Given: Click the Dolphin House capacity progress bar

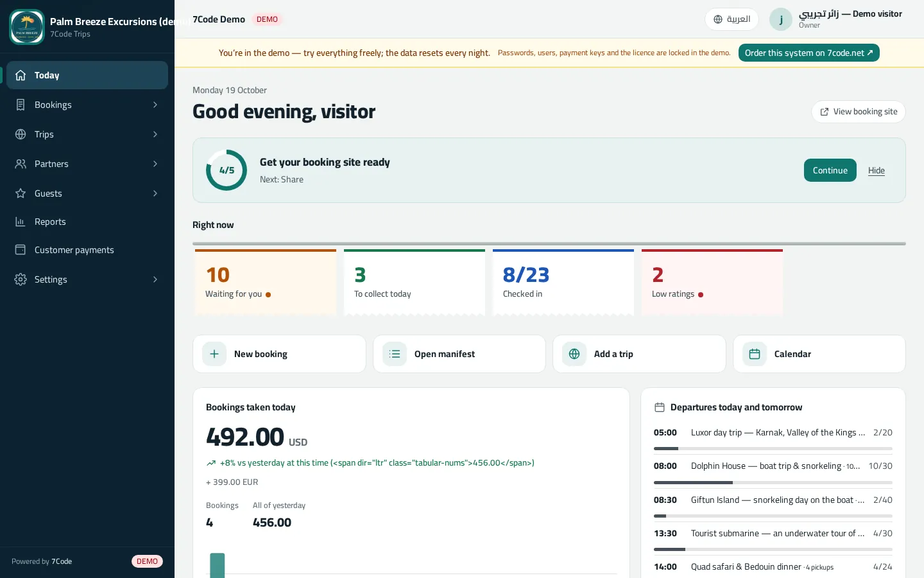Looking at the screenshot, I should [773, 482].
